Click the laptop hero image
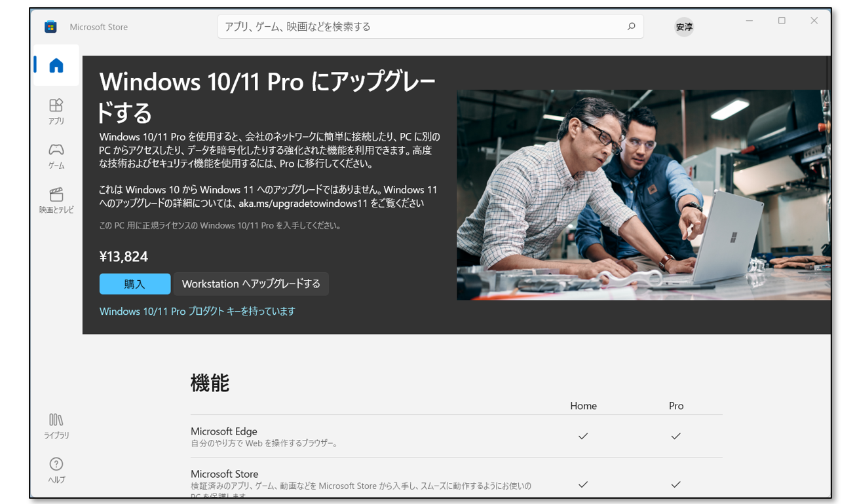The image size is (855, 504). [643, 195]
